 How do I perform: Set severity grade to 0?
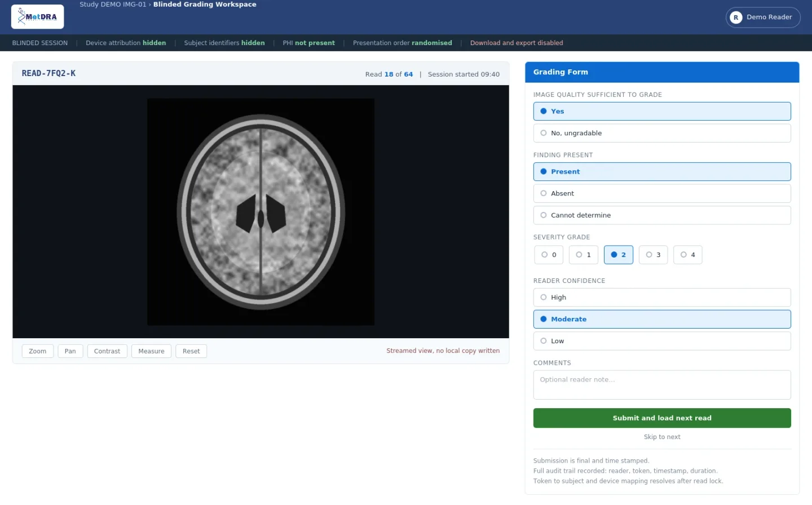click(x=549, y=255)
